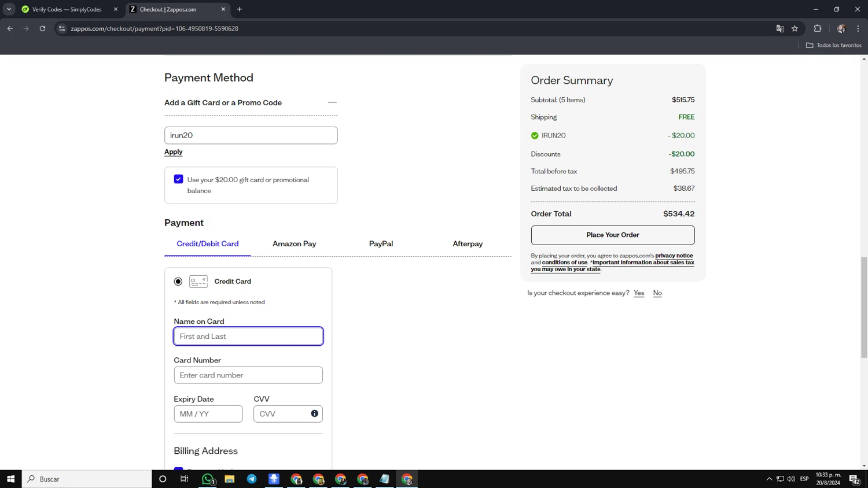868x488 pixels.
Task: Apply the irun20 promo code
Action: (173, 151)
